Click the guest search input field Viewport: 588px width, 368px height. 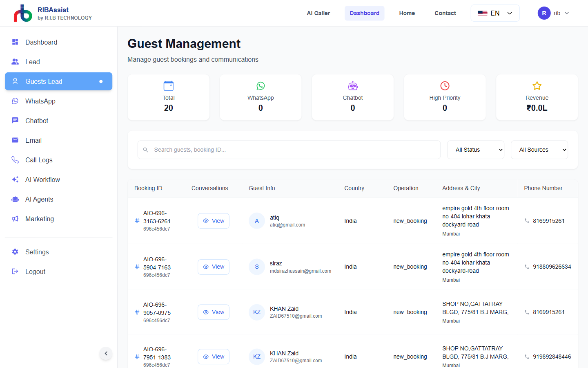click(x=289, y=150)
